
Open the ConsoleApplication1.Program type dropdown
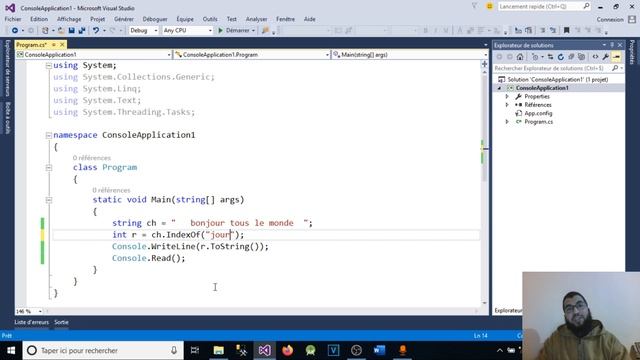coord(251,55)
